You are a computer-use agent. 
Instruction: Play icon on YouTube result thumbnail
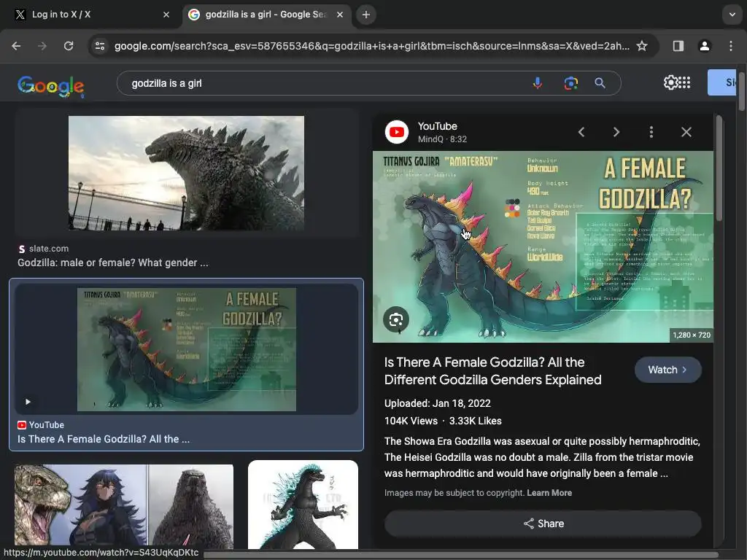(28, 402)
